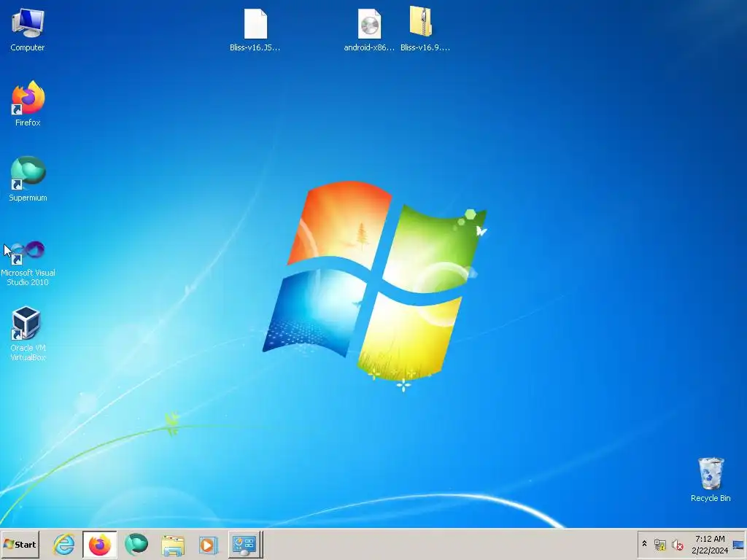
Task: Open the network status tray icon
Action: point(659,544)
